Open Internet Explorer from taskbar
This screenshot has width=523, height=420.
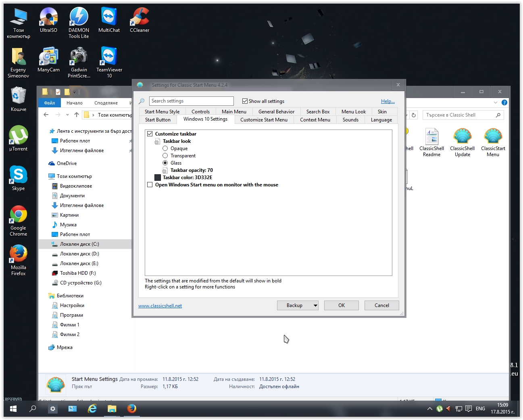point(92,409)
